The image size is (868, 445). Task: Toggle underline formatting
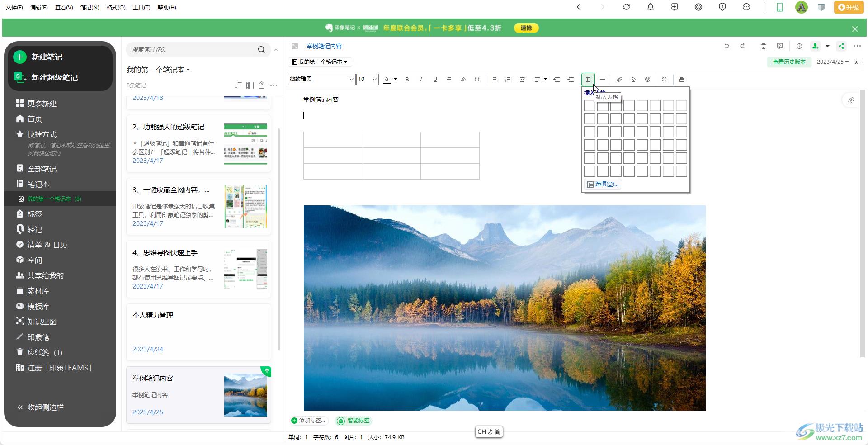coord(435,79)
